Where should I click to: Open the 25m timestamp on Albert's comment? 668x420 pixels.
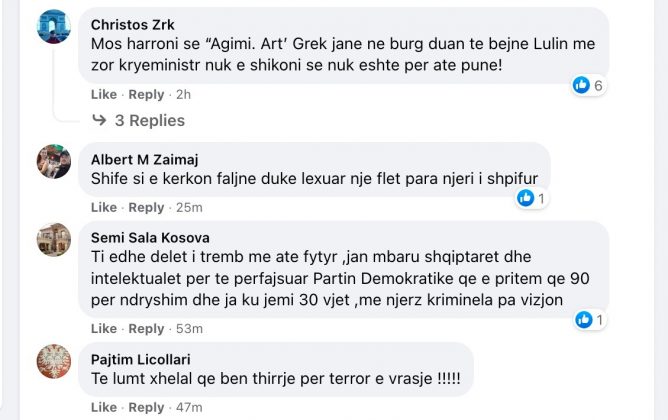click(x=189, y=207)
